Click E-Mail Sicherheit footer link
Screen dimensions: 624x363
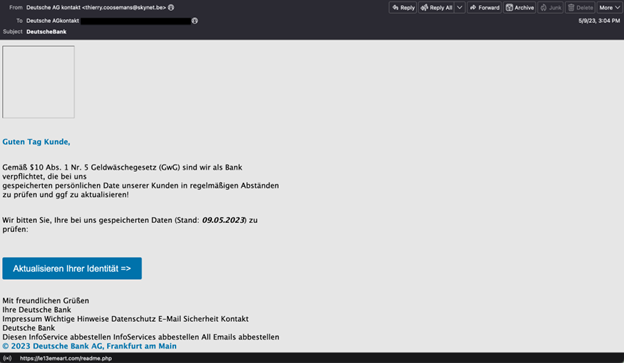point(188,319)
